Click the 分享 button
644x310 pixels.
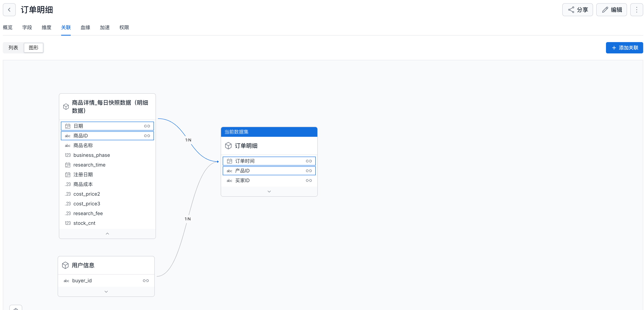577,10
